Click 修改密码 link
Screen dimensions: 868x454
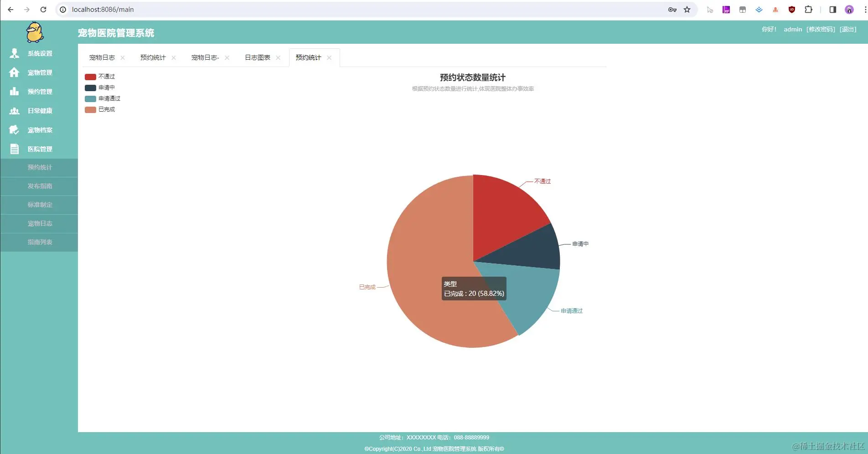[x=821, y=29]
